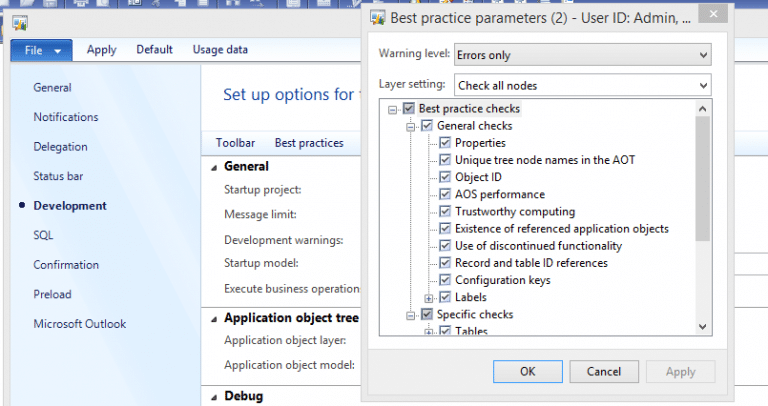
Task: Open the File menu
Action: coord(41,50)
